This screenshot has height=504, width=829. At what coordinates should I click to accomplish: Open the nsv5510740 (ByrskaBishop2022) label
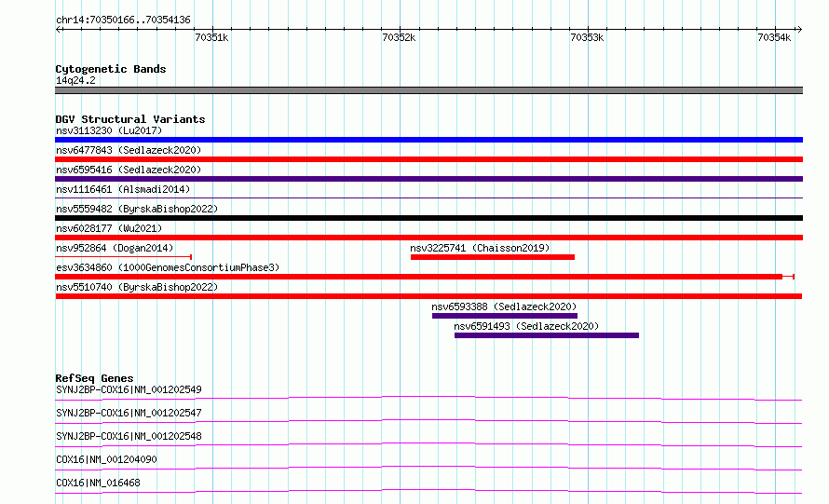(137, 287)
